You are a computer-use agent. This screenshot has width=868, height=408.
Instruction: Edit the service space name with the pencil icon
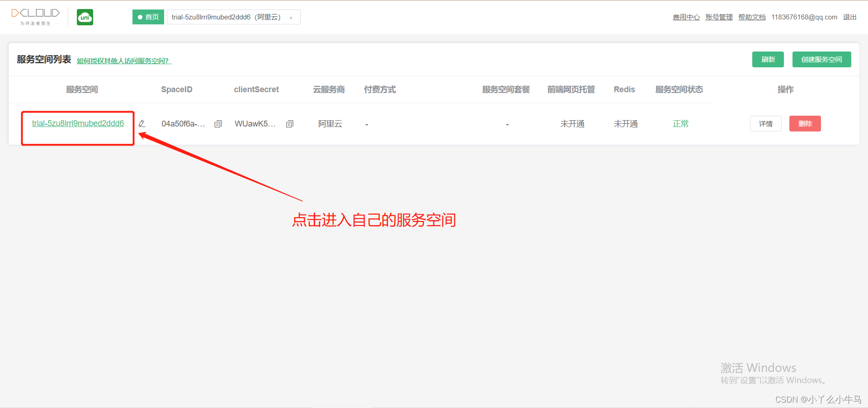pyautogui.click(x=142, y=123)
